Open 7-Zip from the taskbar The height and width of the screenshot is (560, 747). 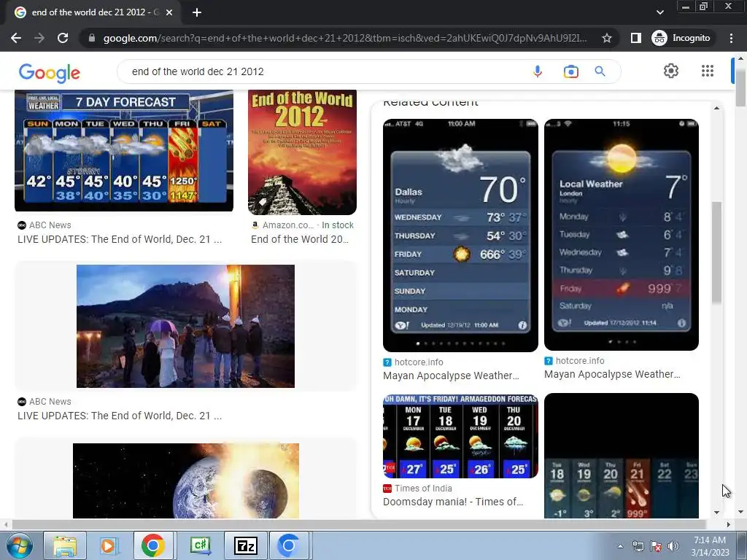(246, 545)
